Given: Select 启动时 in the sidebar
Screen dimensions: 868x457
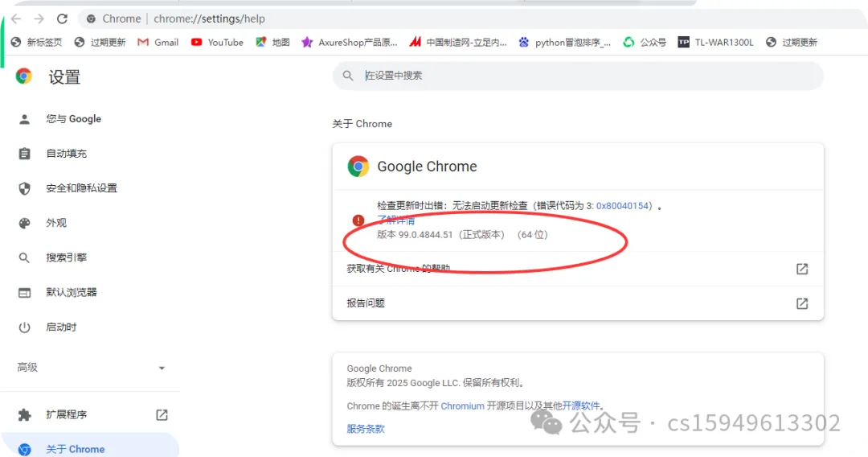Looking at the screenshot, I should (61, 327).
